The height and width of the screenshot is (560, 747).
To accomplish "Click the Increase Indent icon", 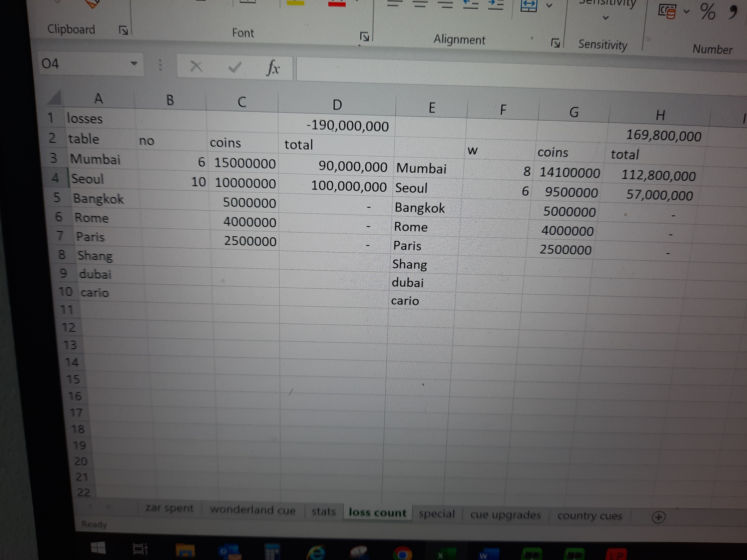I will coord(495,5).
